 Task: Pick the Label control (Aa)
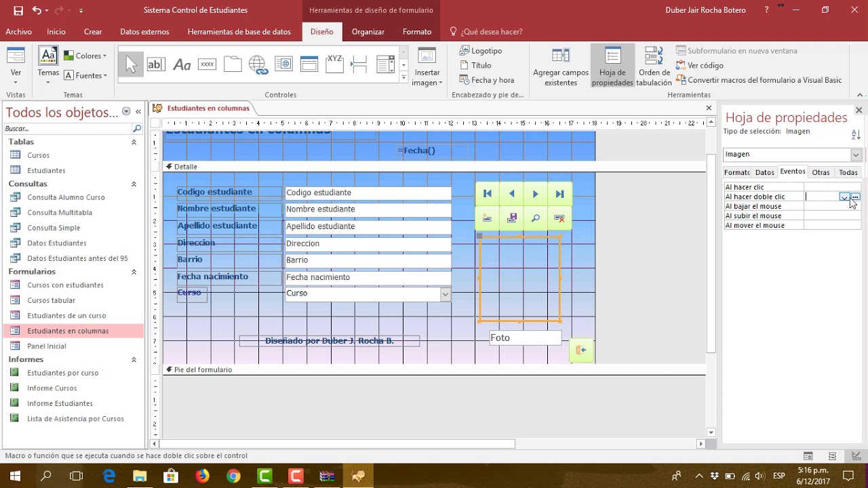point(182,64)
